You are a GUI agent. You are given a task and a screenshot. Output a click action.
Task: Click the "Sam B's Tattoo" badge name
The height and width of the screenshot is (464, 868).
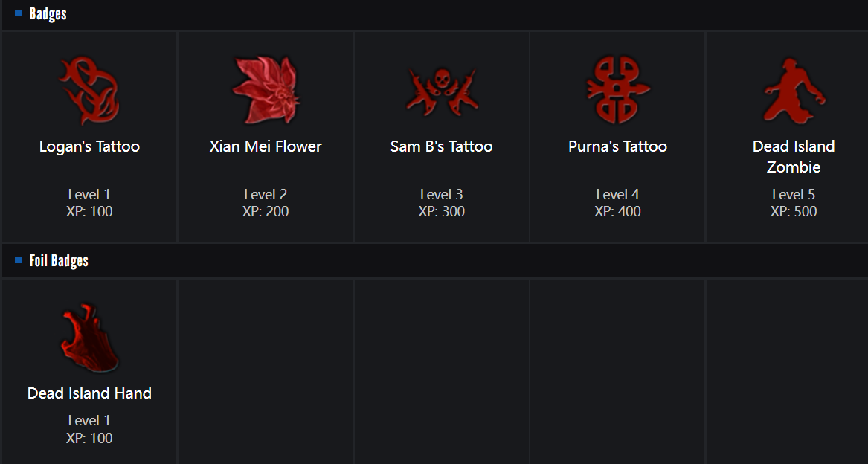pos(441,146)
